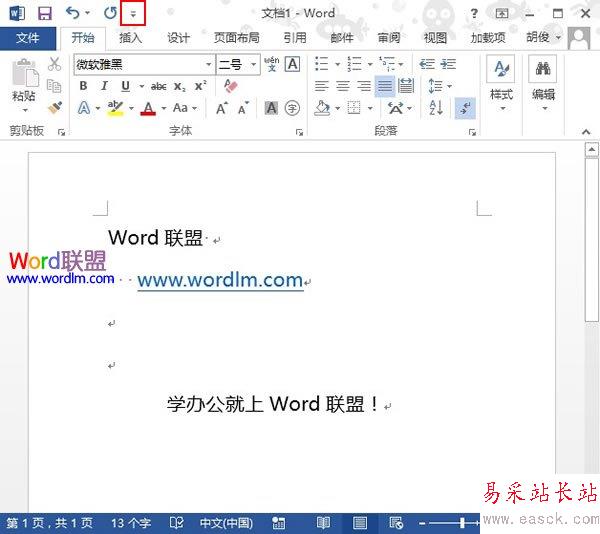Viewport: 600px width, 534px height.
Task: Open the 样式 Styles gallery
Action: [x=501, y=83]
